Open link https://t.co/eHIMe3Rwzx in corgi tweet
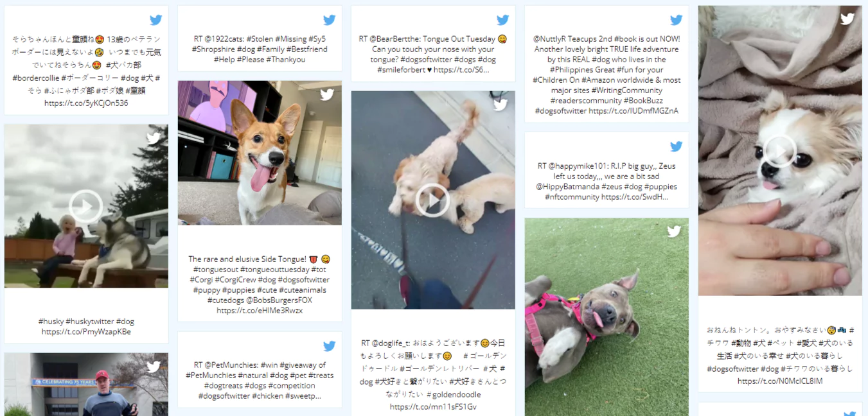The height and width of the screenshot is (416, 868). pyautogui.click(x=260, y=311)
